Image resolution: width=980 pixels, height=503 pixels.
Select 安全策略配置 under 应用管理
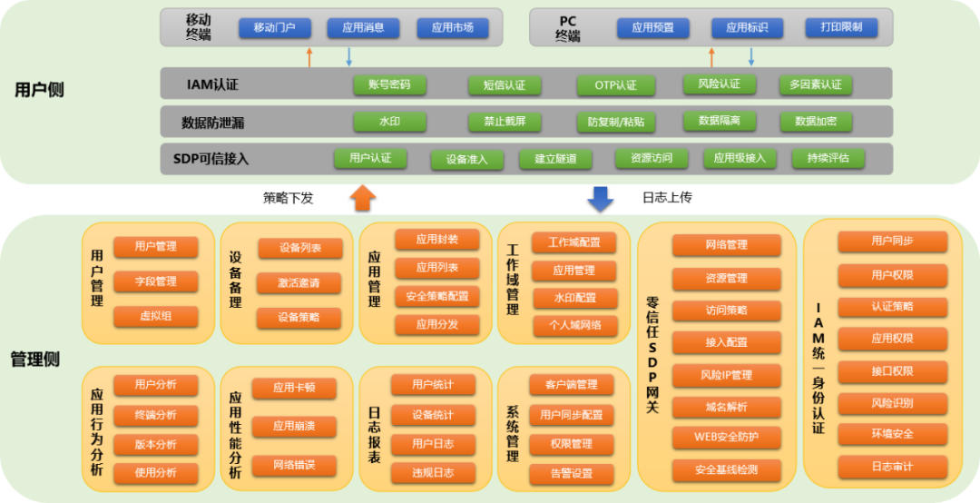436,296
